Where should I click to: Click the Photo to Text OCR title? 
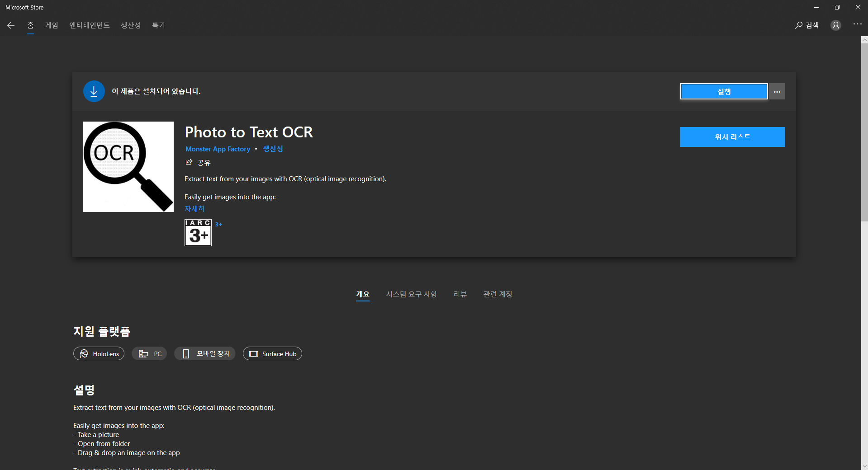point(249,132)
